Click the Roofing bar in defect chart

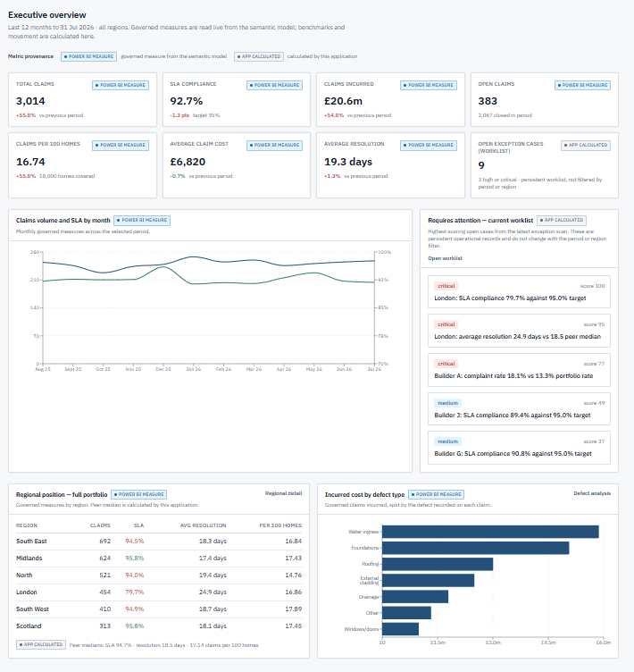point(438,564)
